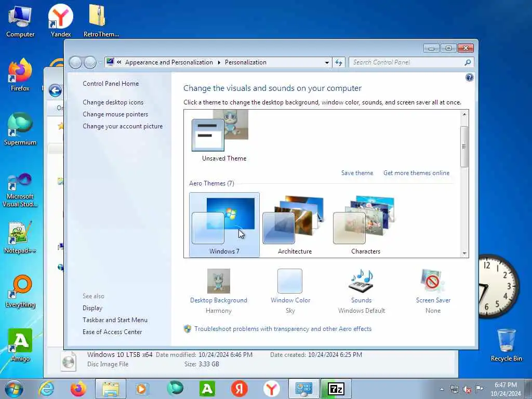Select the Supermium desktop shortcut

pos(20,129)
